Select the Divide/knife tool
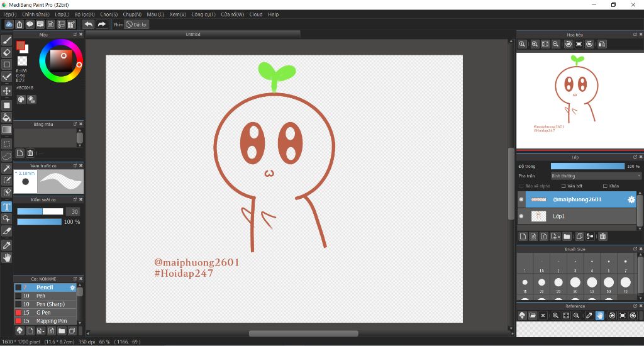 click(x=6, y=231)
